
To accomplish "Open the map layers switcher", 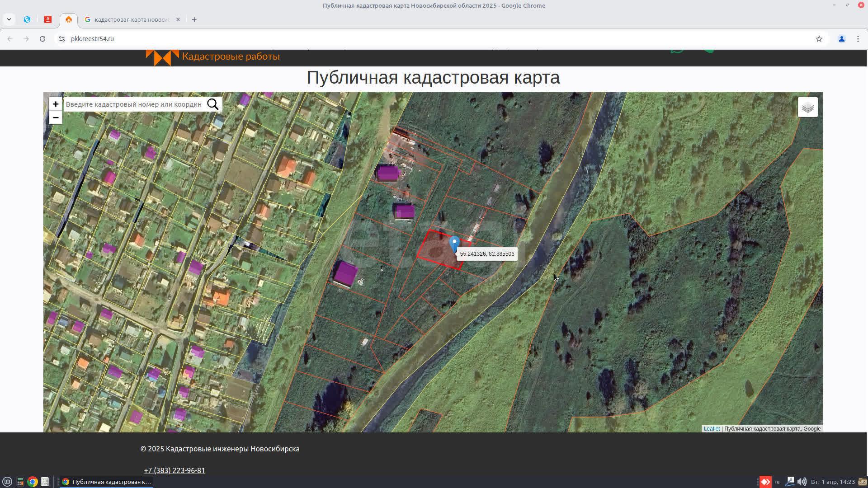I will 807,108.
